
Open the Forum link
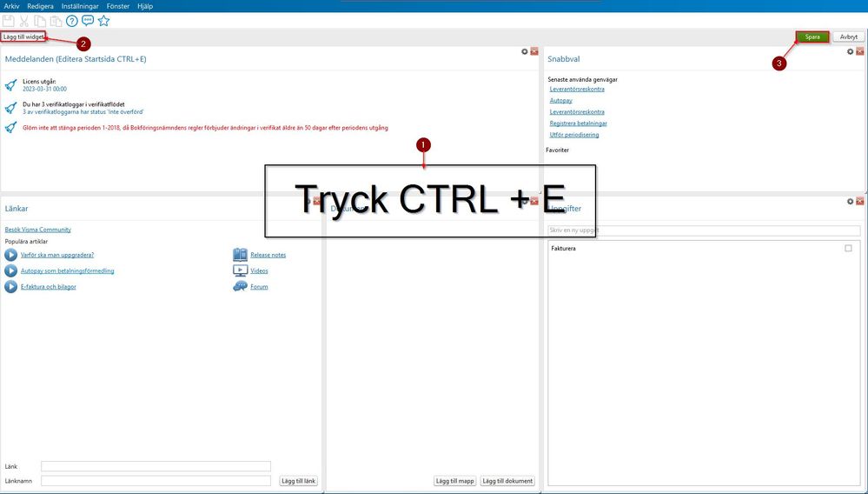click(x=259, y=287)
